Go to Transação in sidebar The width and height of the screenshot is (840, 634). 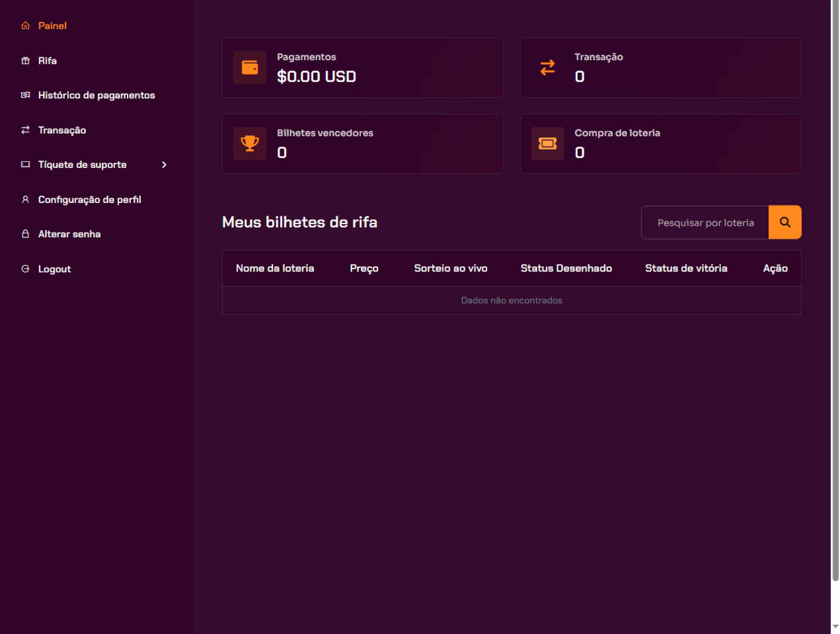62,130
